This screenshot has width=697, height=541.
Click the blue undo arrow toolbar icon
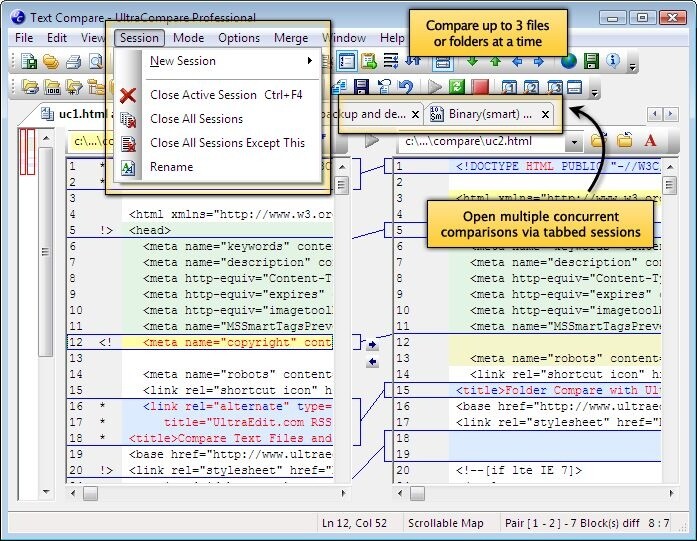(406, 88)
